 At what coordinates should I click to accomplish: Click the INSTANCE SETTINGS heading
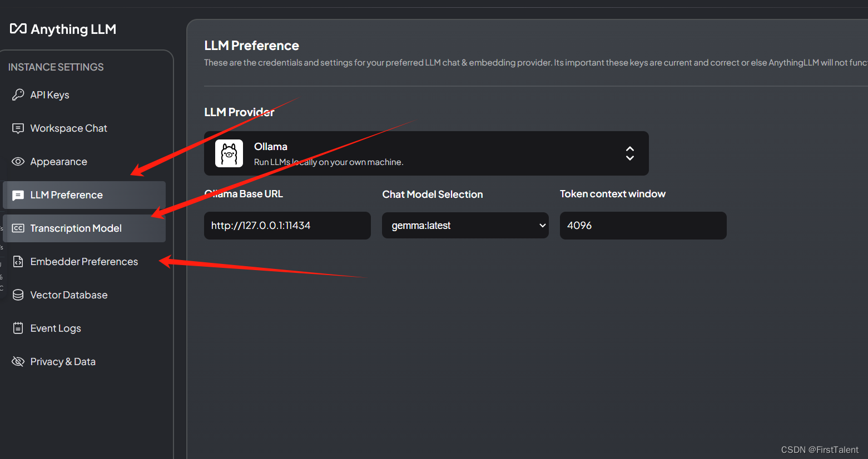coord(56,67)
